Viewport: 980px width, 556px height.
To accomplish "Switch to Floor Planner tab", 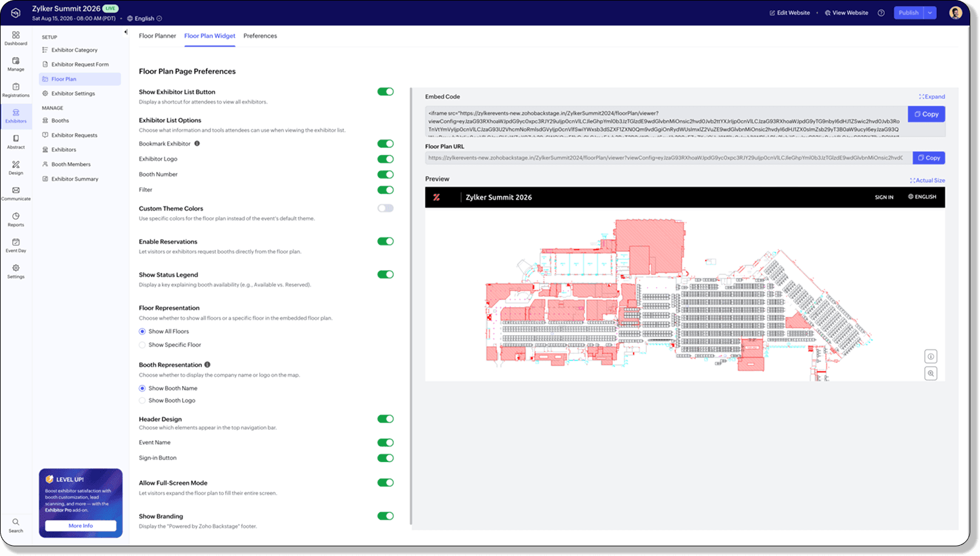I will coord(157,36).
